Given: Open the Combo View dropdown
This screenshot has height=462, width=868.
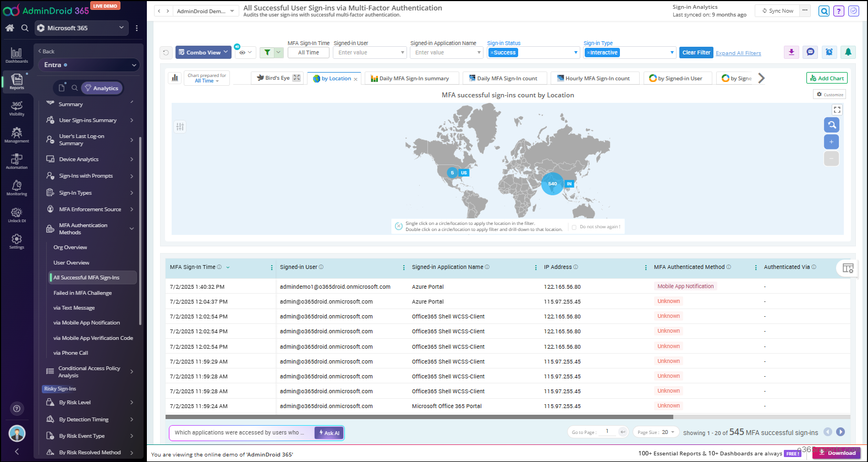Looking at the screenshot, I should 204,53.
